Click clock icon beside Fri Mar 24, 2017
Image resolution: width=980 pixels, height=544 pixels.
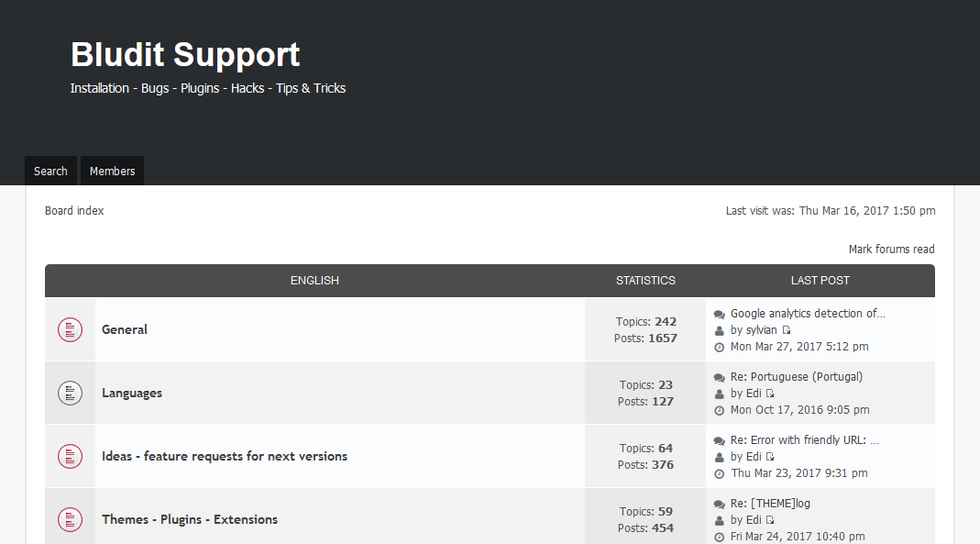point(720,537)
